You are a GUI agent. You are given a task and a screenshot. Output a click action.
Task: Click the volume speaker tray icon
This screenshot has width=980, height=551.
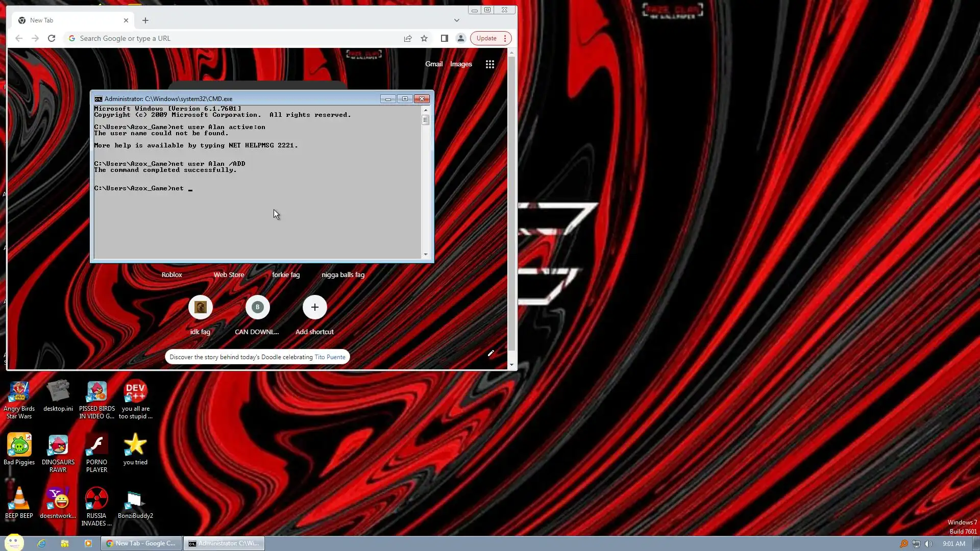[928, 544]
